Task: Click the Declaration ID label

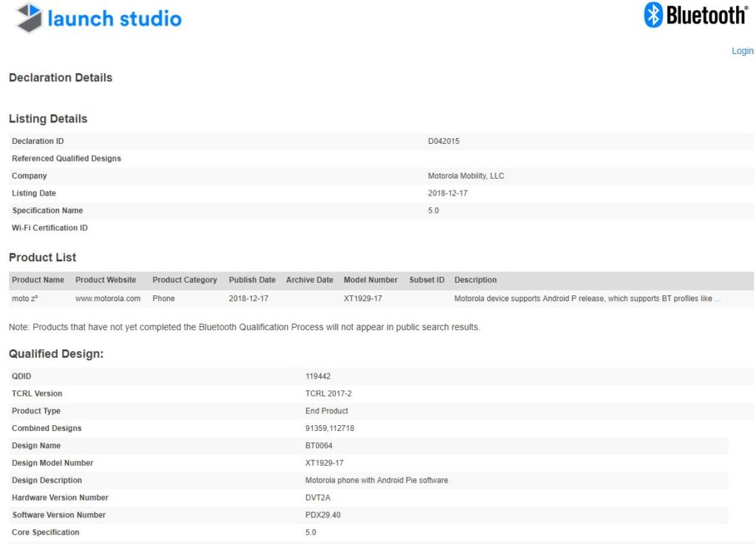Action: (38, 141)
